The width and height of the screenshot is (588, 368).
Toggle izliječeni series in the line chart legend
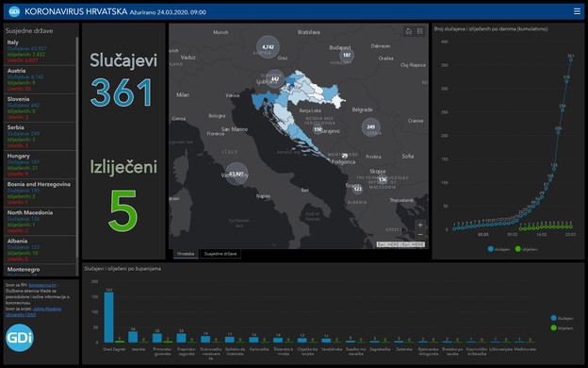526,249
